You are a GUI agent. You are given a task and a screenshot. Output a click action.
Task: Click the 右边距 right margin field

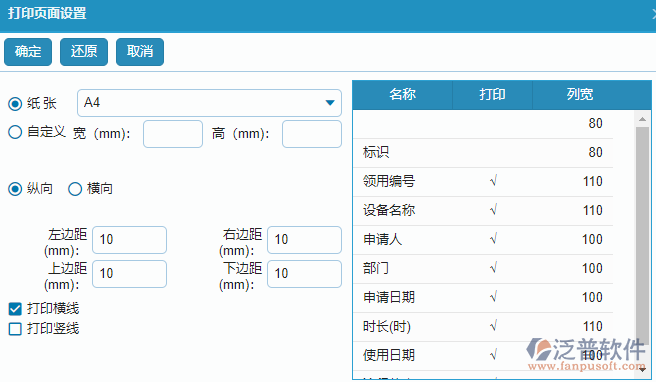[304, 240]
